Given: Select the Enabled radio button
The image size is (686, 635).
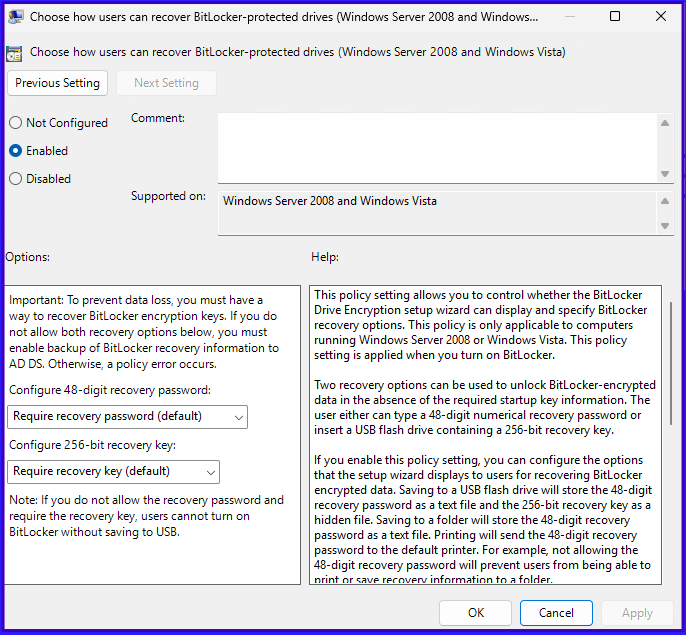Looking at the screenshot, I should coord(15,151).
